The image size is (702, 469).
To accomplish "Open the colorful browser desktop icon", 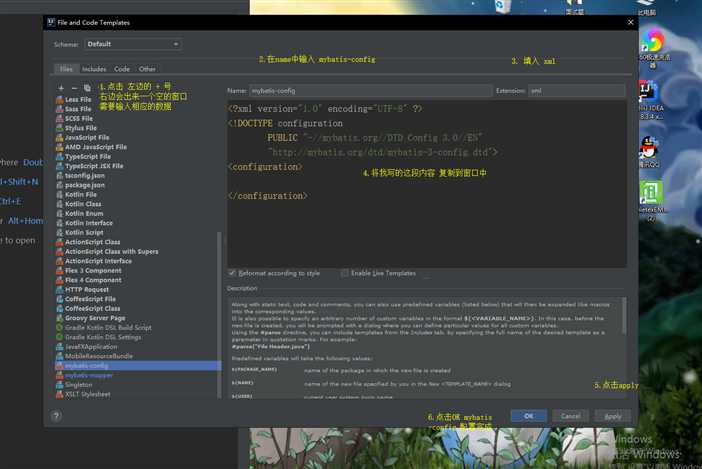I will [654, 48].
